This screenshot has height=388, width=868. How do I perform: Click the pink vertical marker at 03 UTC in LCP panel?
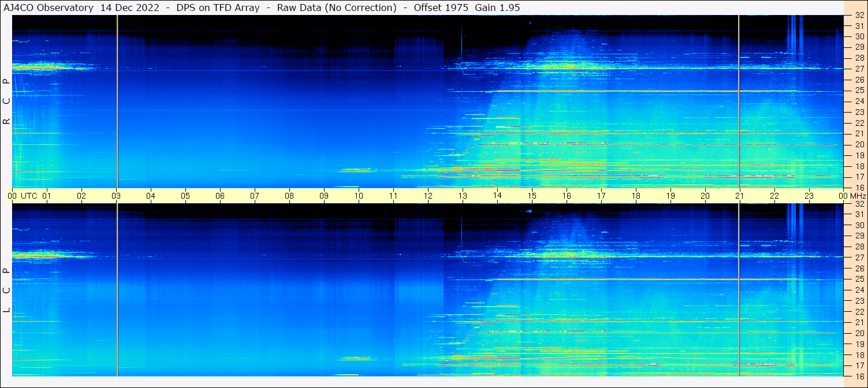pyautogui.click(x=117, y=290)
